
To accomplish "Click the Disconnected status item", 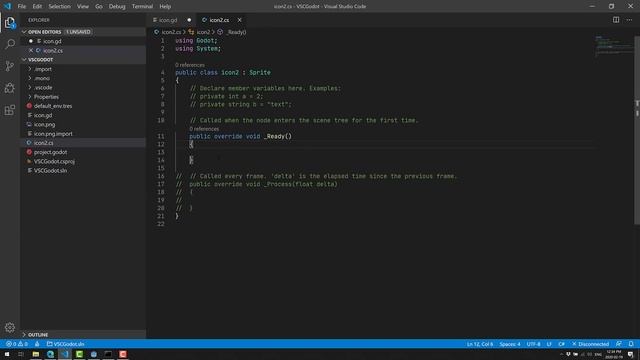I will click(590, 344).
